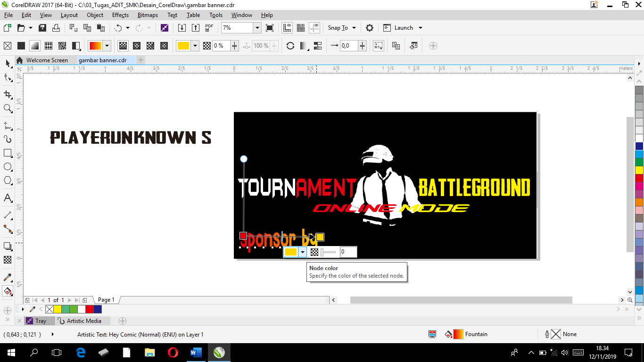Open the Open-file dropdown arrow

tap(31, 28)
